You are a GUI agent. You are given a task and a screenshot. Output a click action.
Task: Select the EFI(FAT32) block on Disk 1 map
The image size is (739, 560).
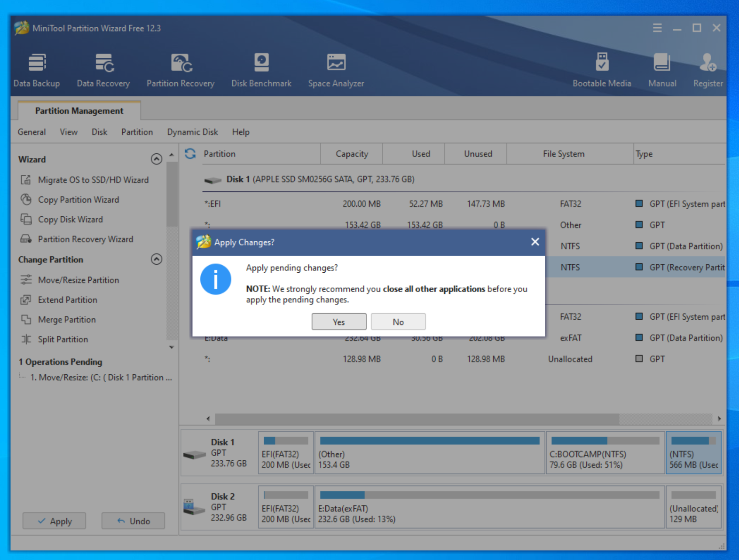point(286,453)
